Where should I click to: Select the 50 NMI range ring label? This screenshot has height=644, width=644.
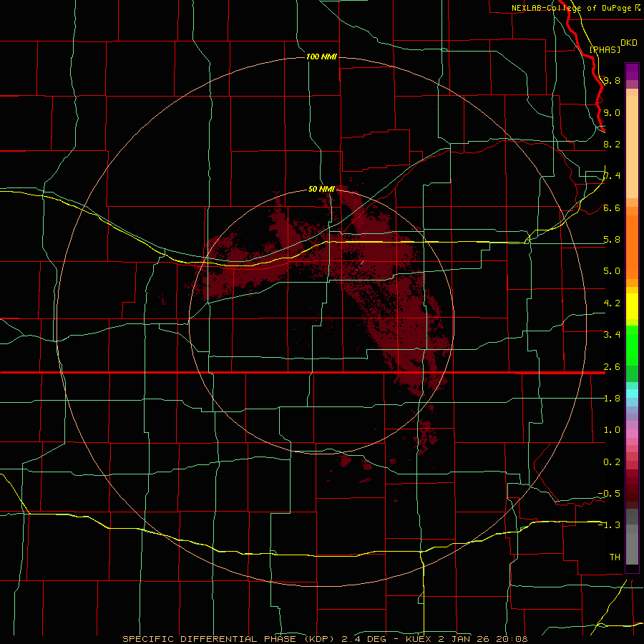click(x=321, y=189)
